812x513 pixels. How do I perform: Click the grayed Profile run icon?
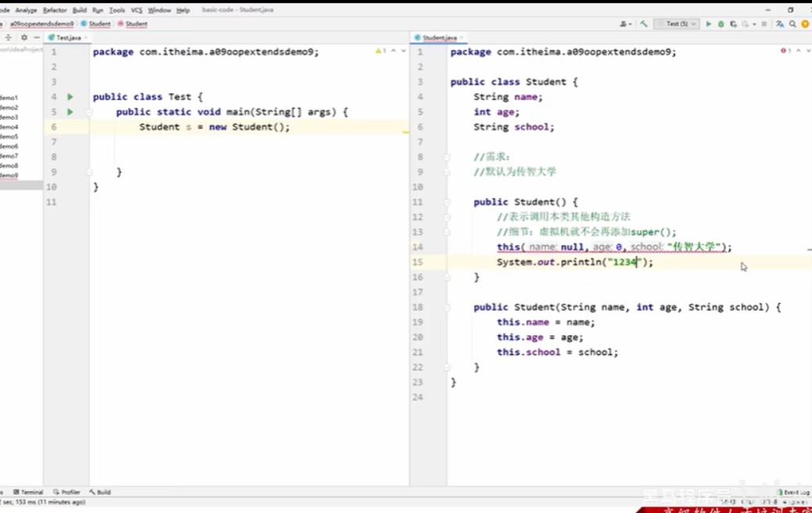point(745,23)
